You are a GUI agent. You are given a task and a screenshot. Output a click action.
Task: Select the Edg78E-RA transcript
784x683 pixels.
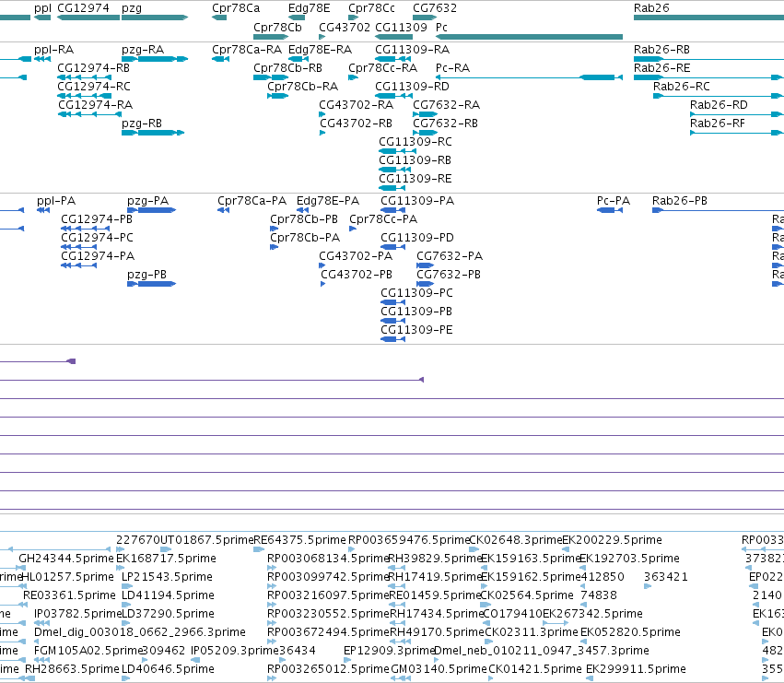coord(297,59)
